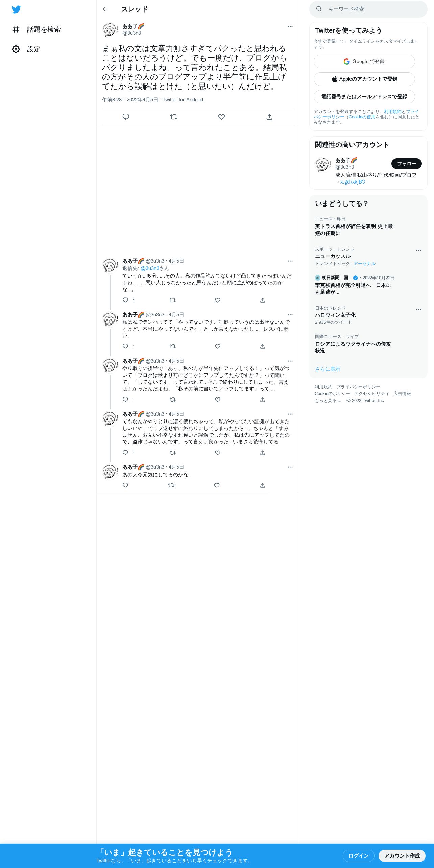Open more menu for ハロウィン女子化 trend
Viewport: 434px width, 868px height.
[x=418, y=309]
